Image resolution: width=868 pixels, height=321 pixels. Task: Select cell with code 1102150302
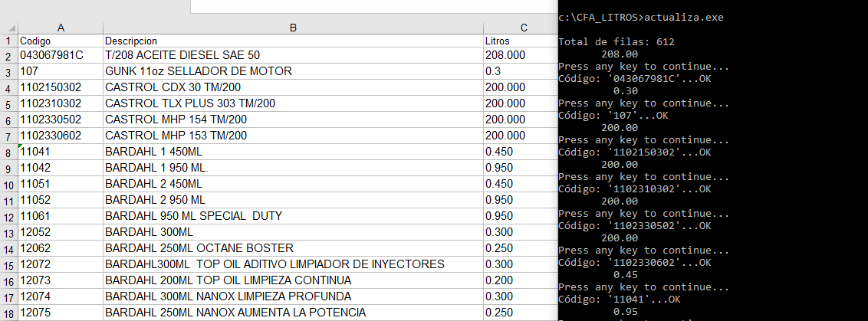(61, 87)
